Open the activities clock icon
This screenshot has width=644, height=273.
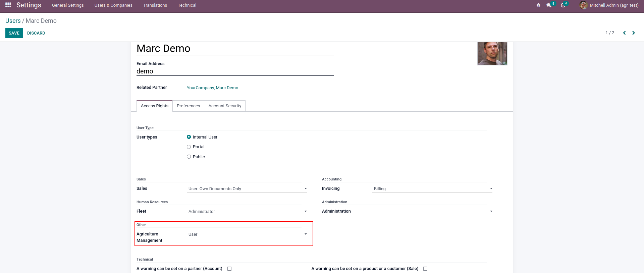click(563, 5)
